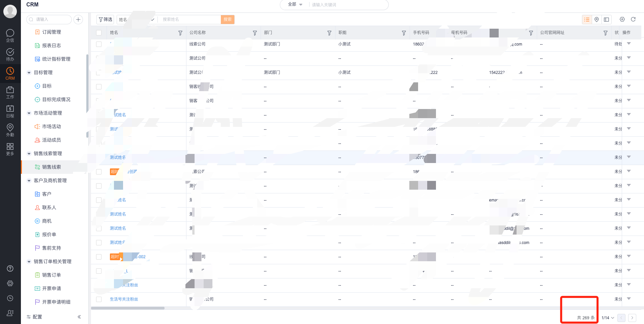This screenshot has width=644, height=324.
Task: Click the plus add button beside sidebar search
Action: point(78,20)
